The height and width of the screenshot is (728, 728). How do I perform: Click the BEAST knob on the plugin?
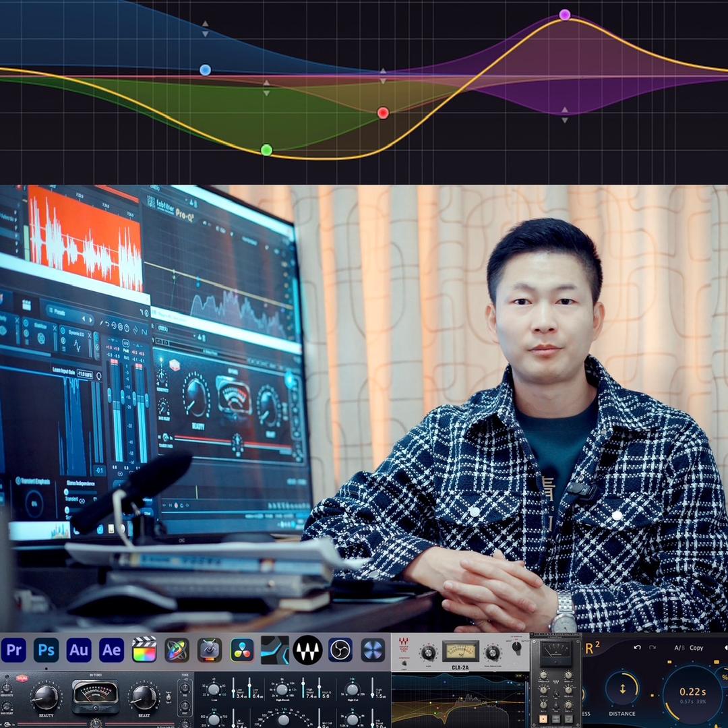144,697
